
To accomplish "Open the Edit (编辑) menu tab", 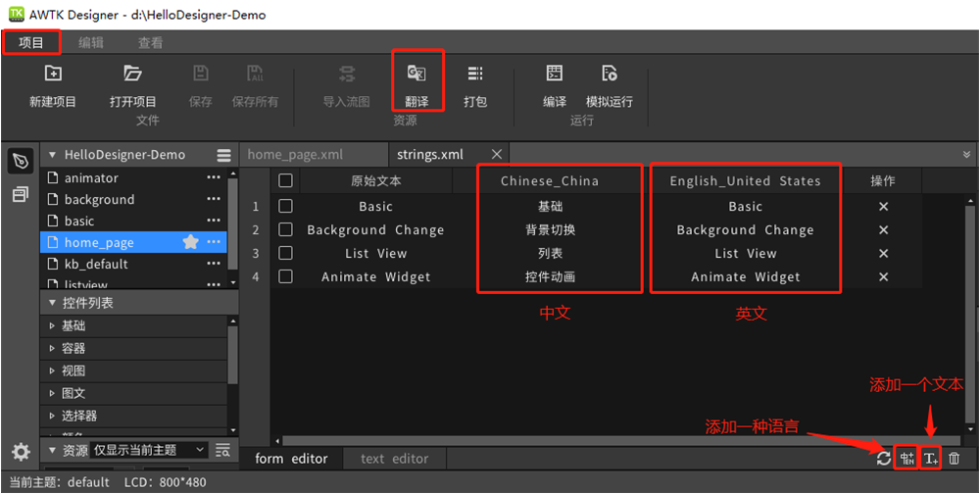I will 91,42.
